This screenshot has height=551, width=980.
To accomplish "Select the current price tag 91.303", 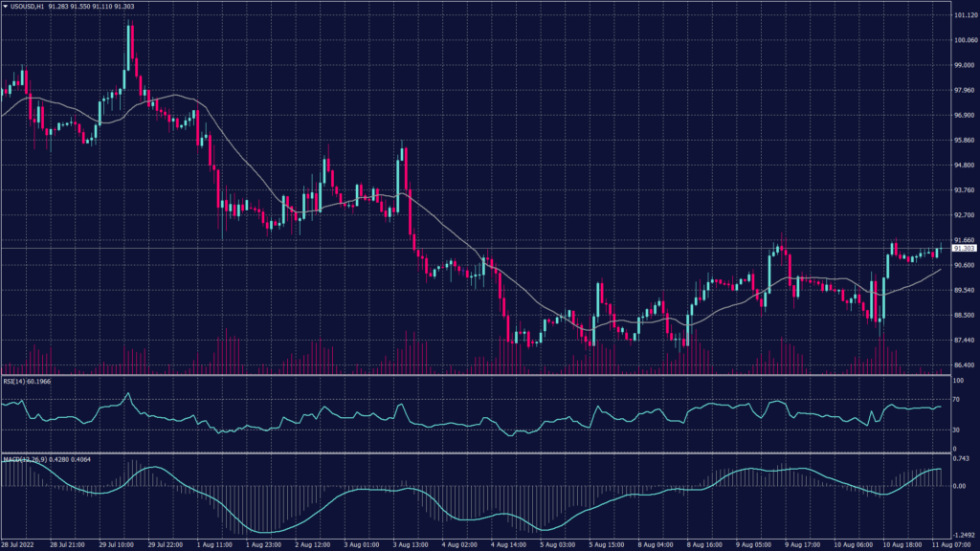I will [959, 248].
